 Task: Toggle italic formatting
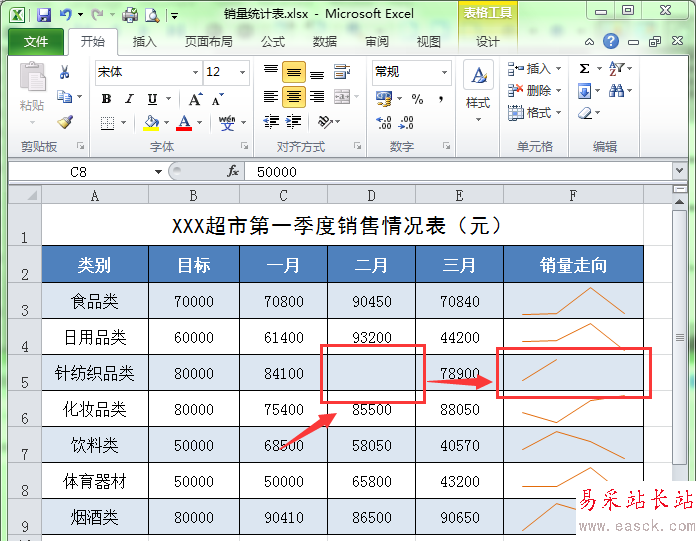coord(129,99)
